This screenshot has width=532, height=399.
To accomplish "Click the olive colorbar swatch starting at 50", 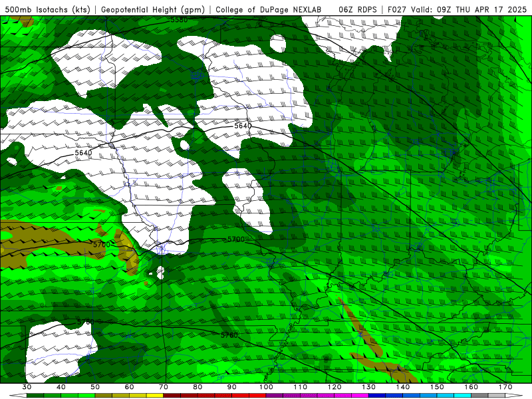I will pos(104,396).
